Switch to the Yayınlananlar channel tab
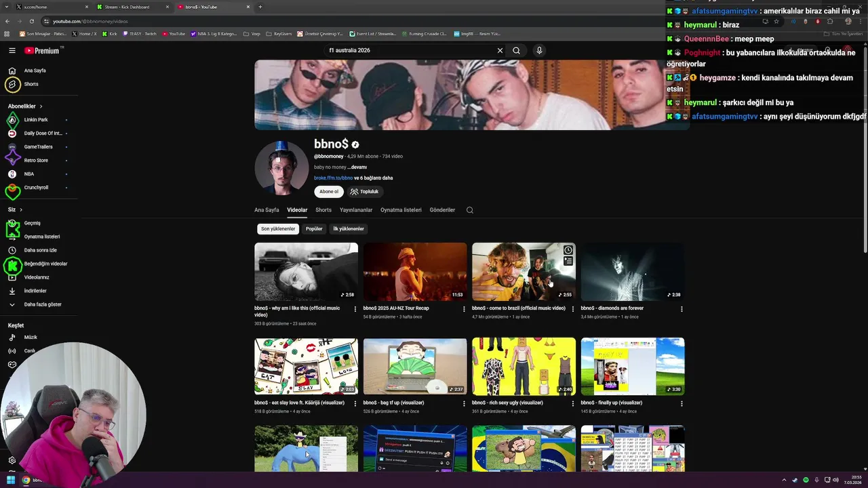The width and height of the screenshot is (868, 488). (356, 210)
